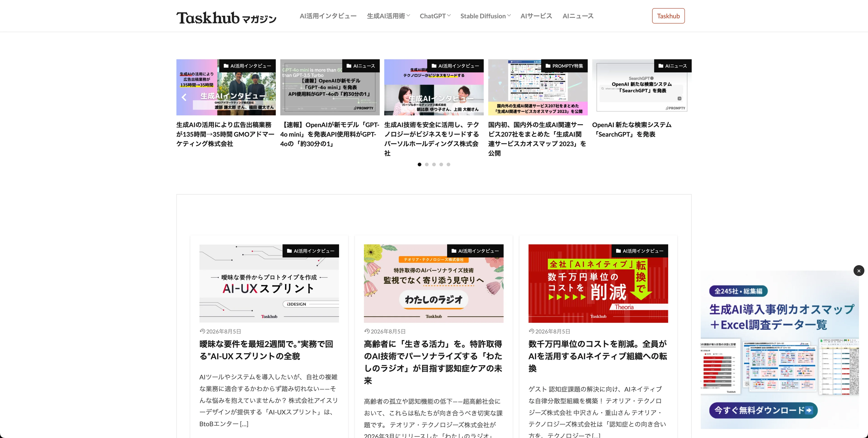
Task: Close the 生成AI導入事例カオスマップ popup banner
Action: tap(859, 270)
